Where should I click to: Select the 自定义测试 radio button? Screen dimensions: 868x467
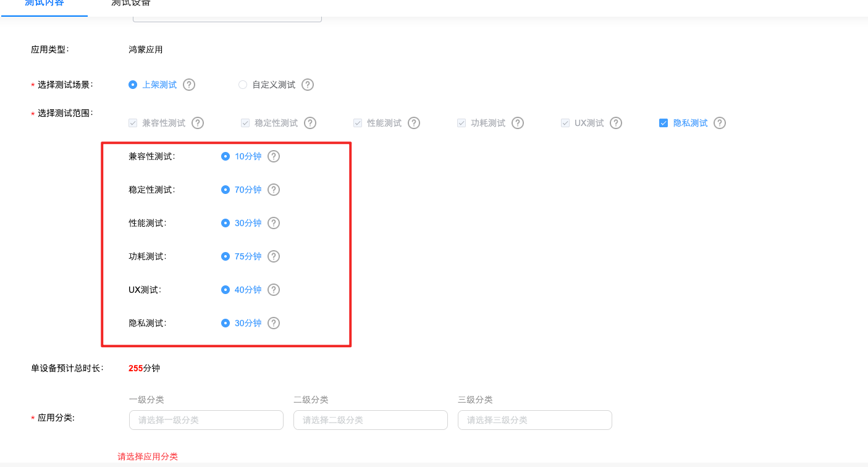coord(243,85)
